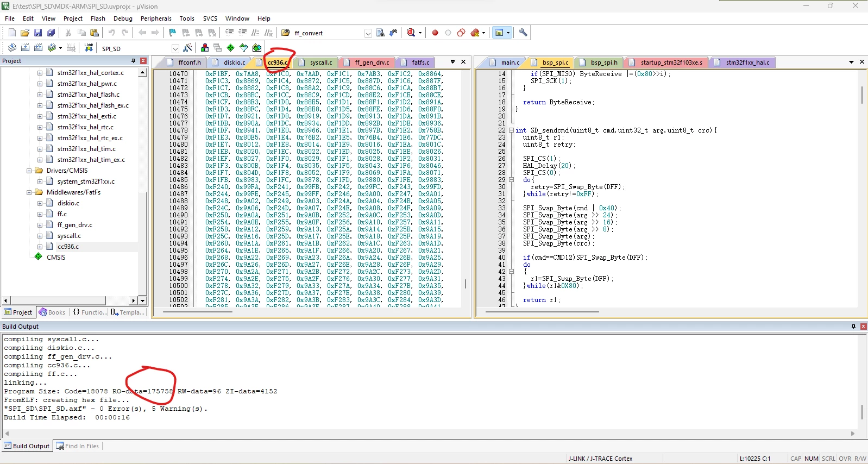Open the Project menu
Viewport: 868px width, 464px height.
pos(73,18)
